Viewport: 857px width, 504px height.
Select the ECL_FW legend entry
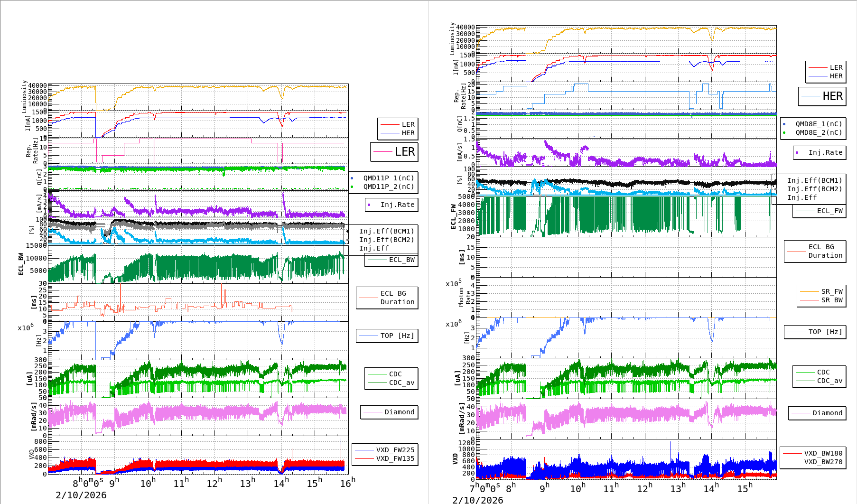pos(820,211)
